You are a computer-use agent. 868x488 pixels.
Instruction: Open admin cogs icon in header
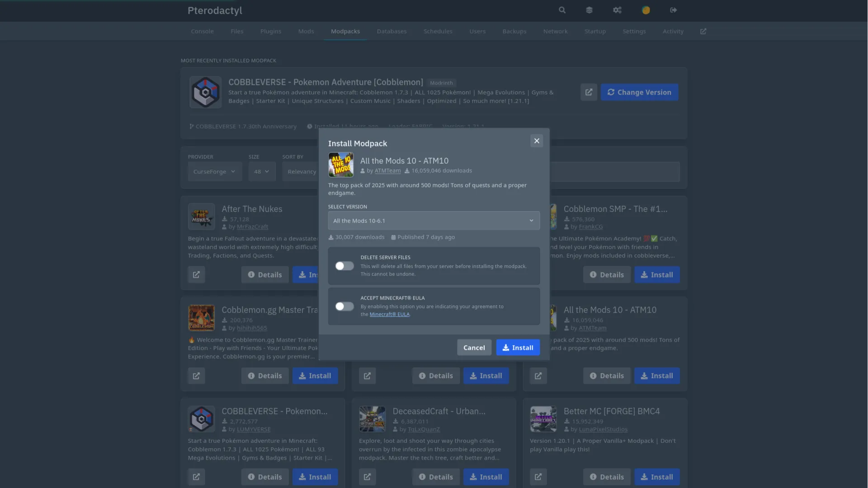(x=617, y=10)
